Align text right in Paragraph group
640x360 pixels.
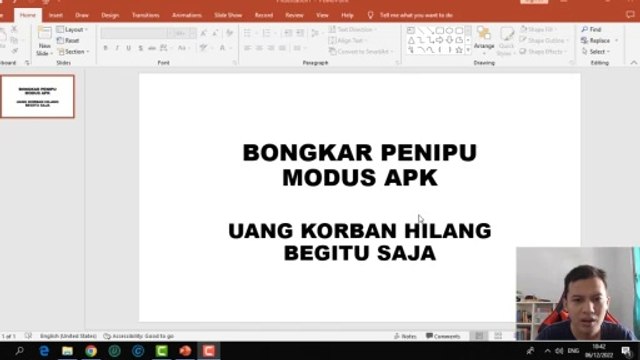pos(271,48)
